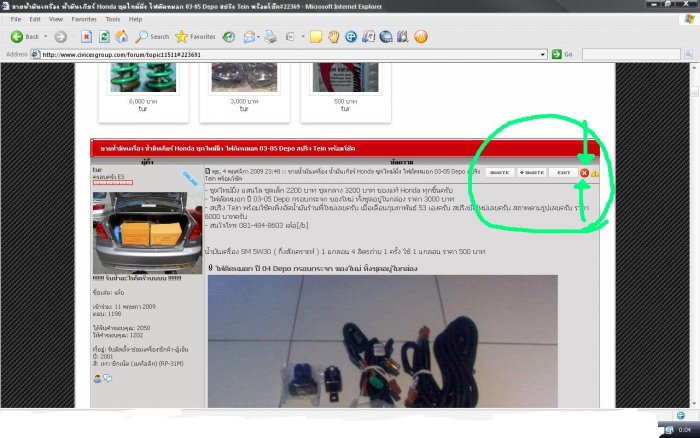Open the Edit menu

click(x=35, y=19)
